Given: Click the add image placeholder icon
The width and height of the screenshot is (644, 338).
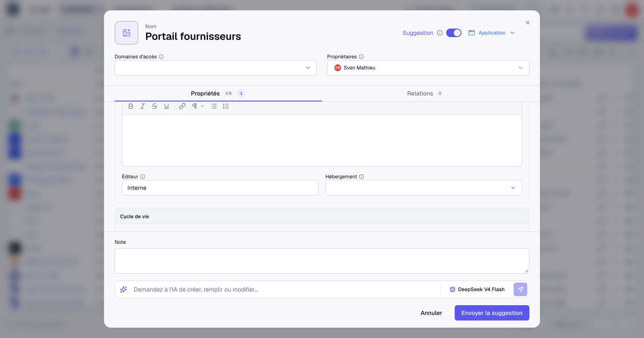Looking at the screenshot, I should (126, 33).
